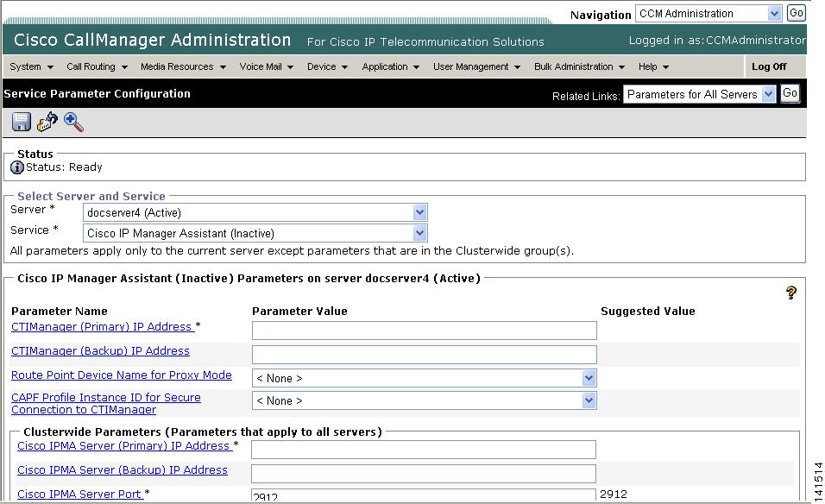
Task: Open the Application menu
Action: [x=390, y=66]
